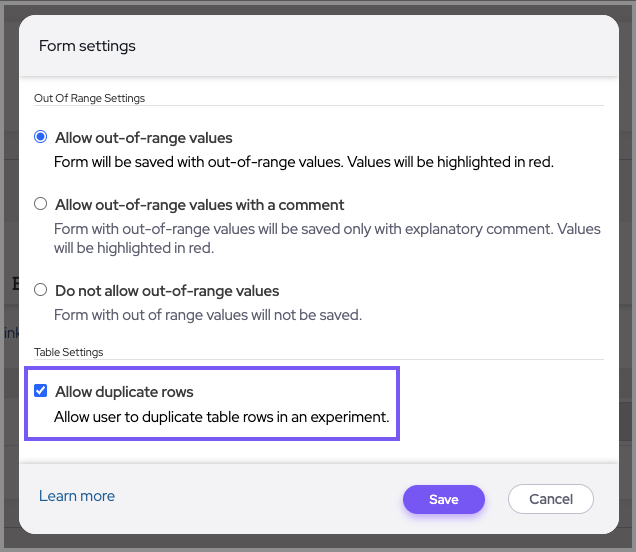Choose "Allow out-of-range values with a comment" radio
Viewport: 636px width, 552px height.
click(41, 204)
